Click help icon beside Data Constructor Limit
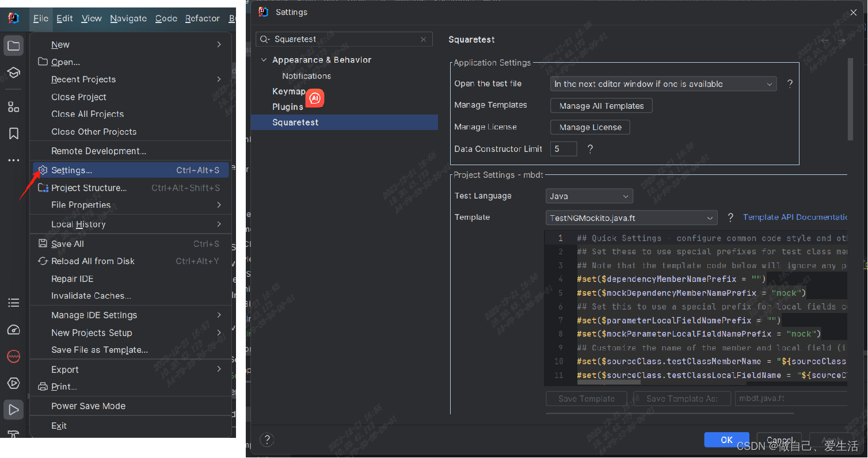This screenshot has height=458, width=868. [590, 149]
